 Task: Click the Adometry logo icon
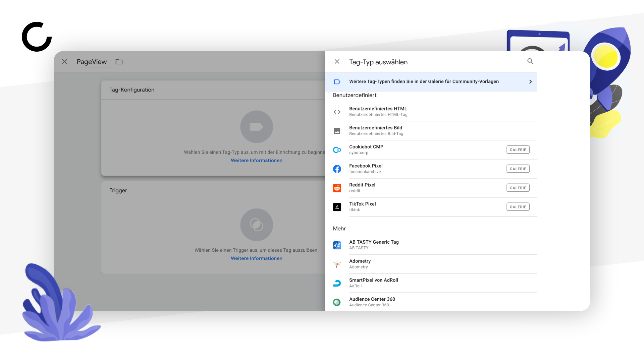point(337,264)
